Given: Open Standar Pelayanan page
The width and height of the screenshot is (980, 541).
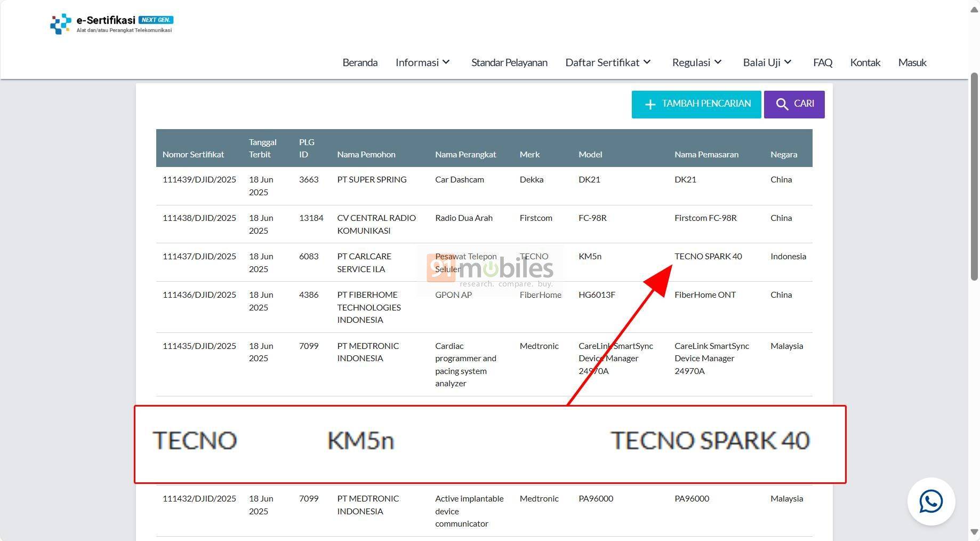Looking at the screenshot, I should [509, 62].
